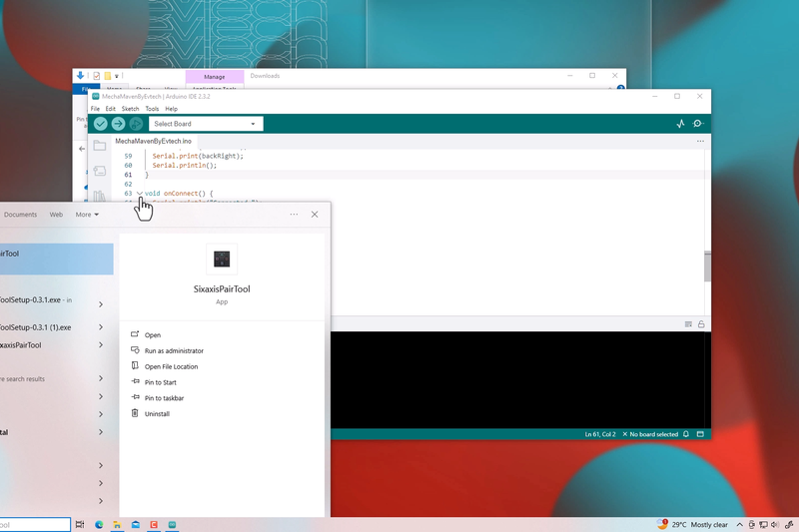Open the Tools menu in Arduino IDE
This screenshot has height=532, width=799.
point(152,109)
